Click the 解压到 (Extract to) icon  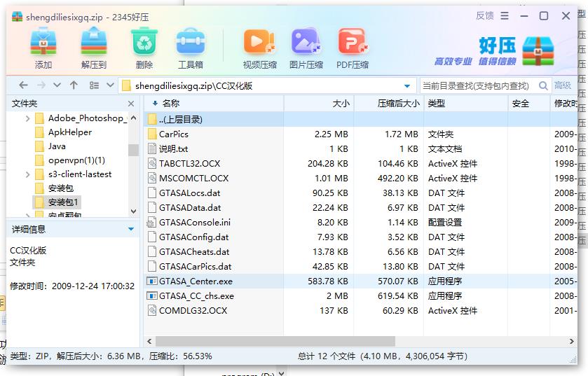[x=94, y=42]
